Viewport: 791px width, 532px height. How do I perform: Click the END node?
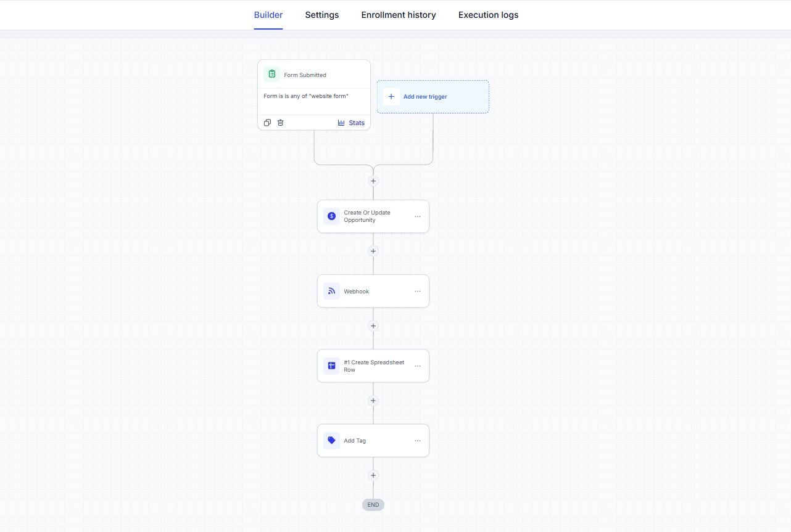pyautogui.click(x=373, y=504)
